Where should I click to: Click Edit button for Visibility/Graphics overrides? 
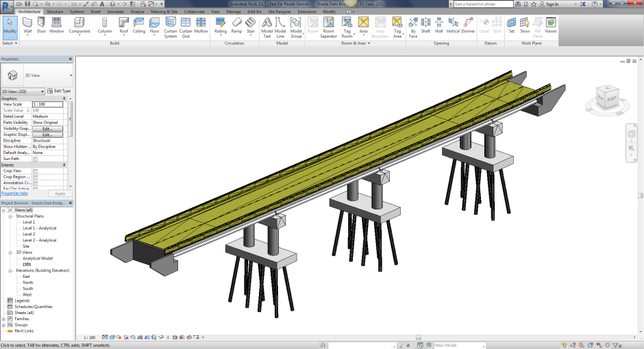tap(47, 129)
